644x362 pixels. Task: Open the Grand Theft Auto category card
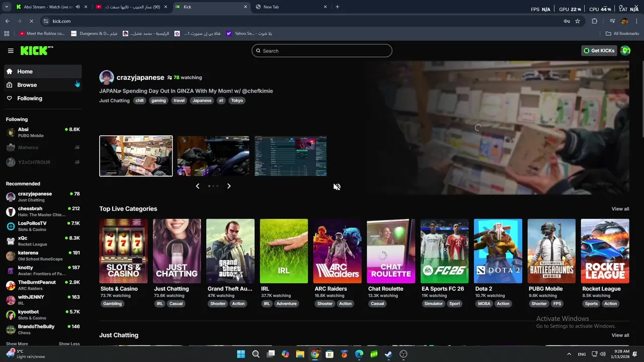pyautogui.click(x=230, y=251)
